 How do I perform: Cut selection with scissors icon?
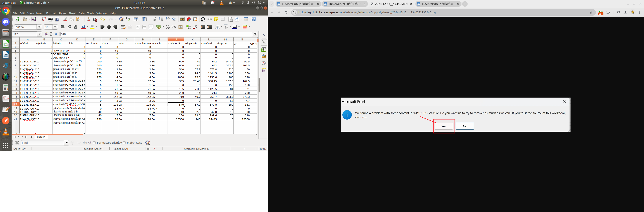click(65, 19)
